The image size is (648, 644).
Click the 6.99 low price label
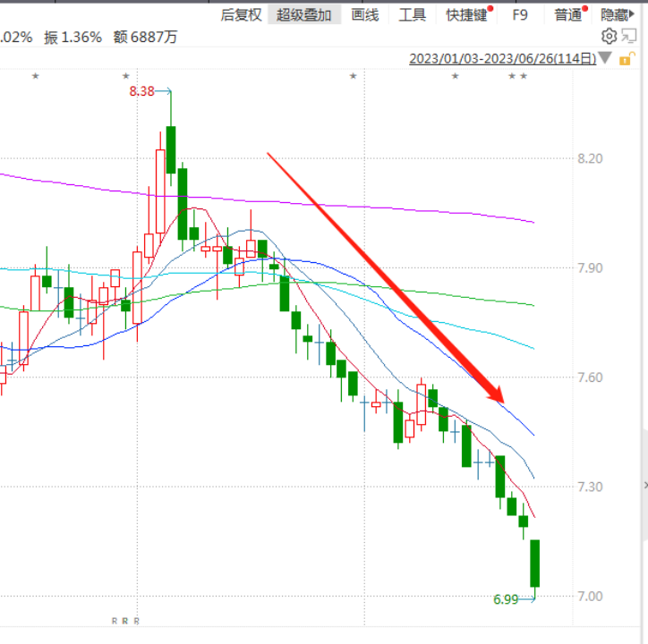coord(506,599)
